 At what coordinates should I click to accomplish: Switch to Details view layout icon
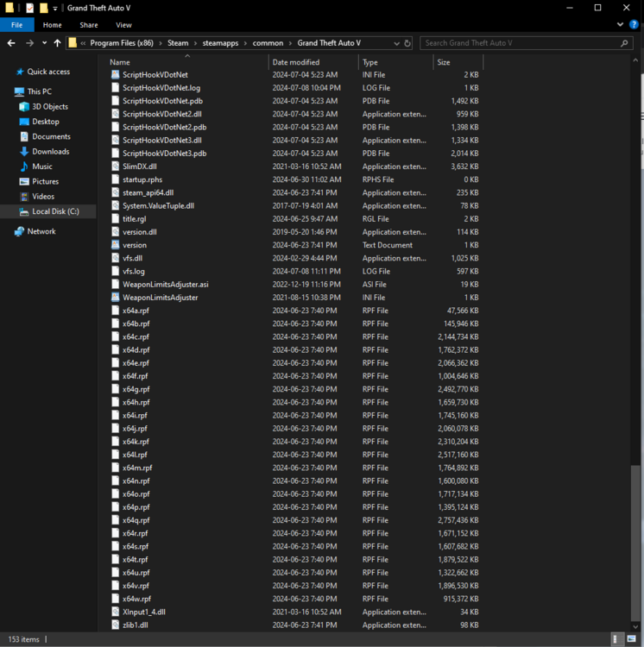coord(616,639)
